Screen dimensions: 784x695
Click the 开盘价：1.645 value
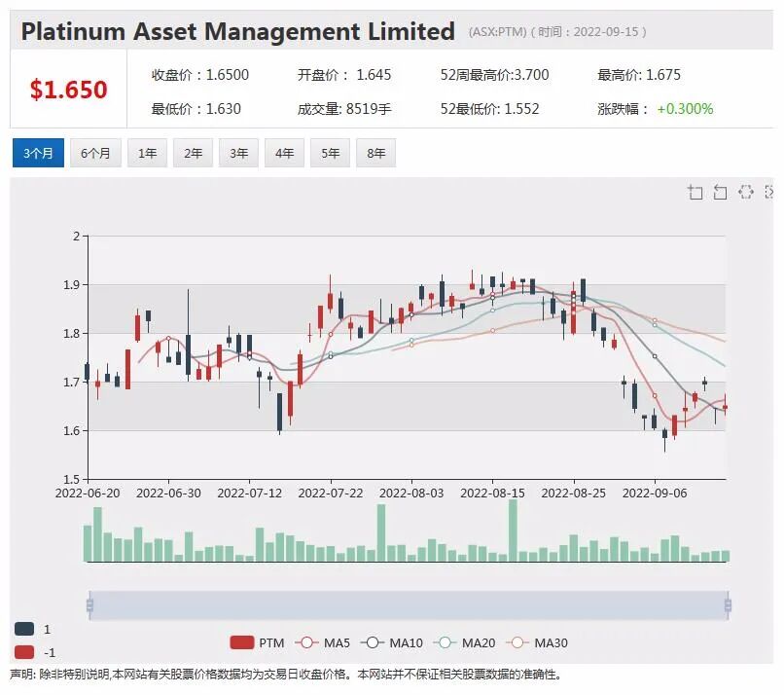pyautogui.click(x=344, y=75)
